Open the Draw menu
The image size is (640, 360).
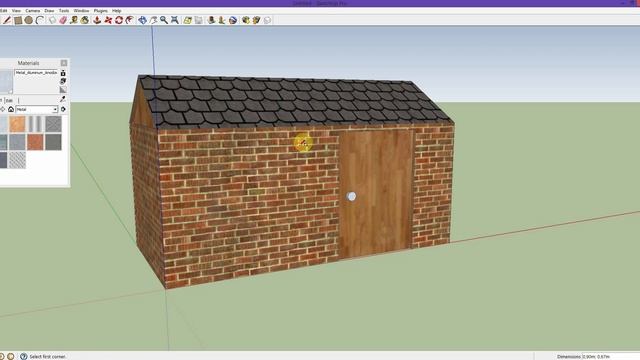tap(49, 11)
